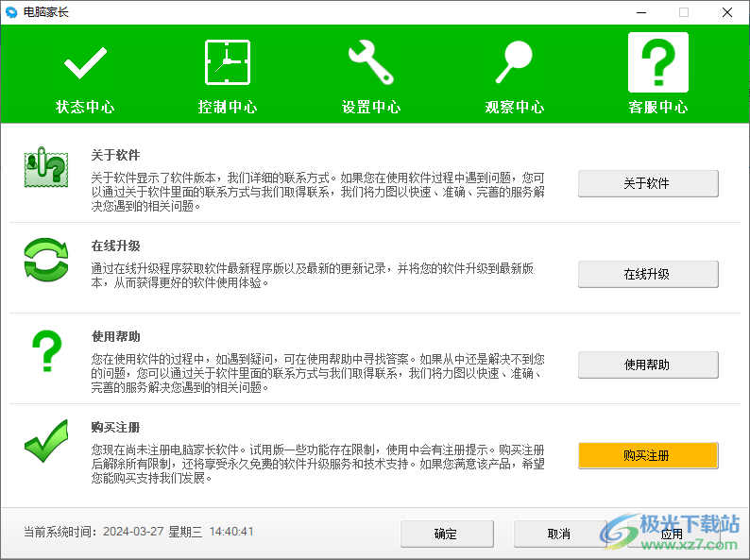
Task: Open 使用帮助 via its button
Action: [x=648, y=365]
